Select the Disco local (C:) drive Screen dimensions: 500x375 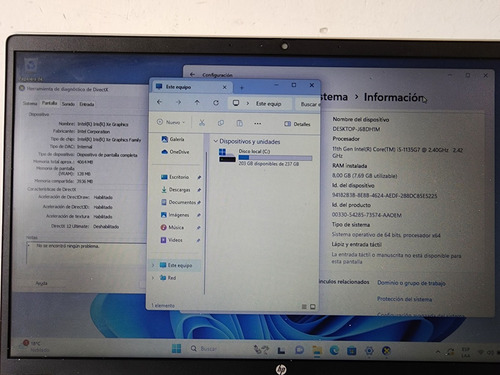265,157
